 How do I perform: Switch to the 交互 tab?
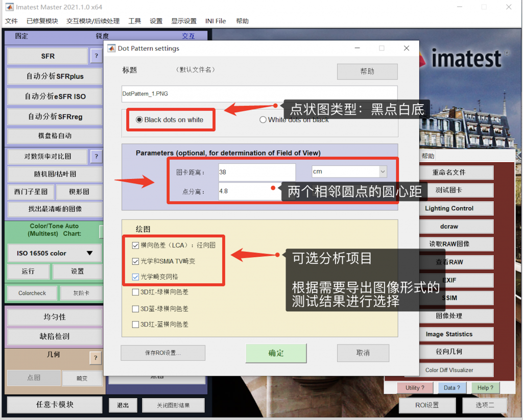(188, 36)
